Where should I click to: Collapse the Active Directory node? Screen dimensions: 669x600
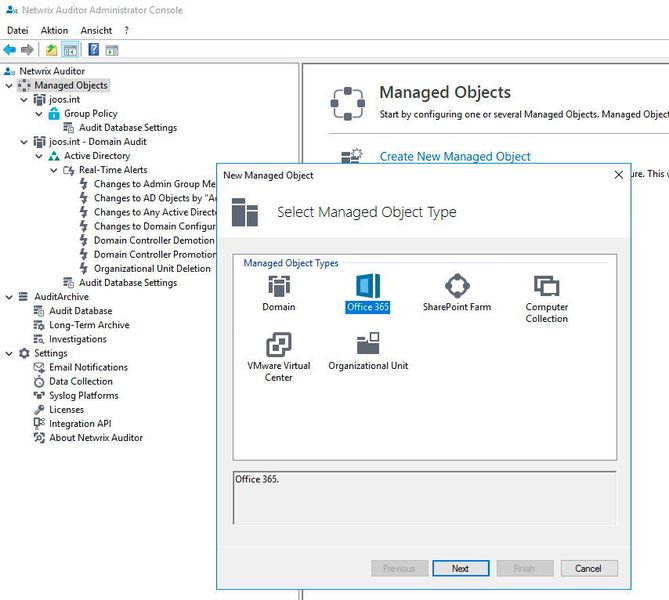[39, 156]
